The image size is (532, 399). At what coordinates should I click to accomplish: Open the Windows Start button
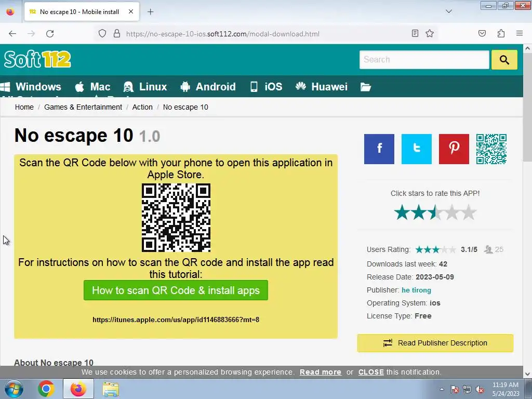tap(14, 389)
